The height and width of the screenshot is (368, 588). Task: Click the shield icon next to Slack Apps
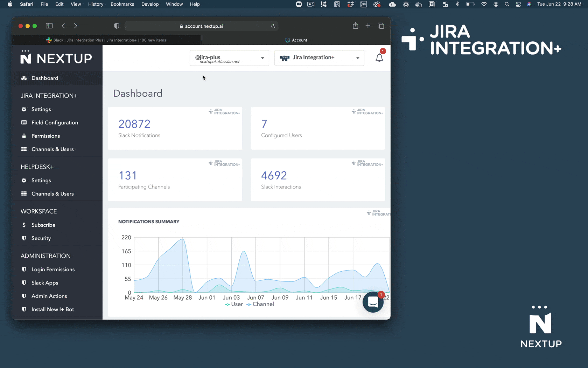(24, 283)
